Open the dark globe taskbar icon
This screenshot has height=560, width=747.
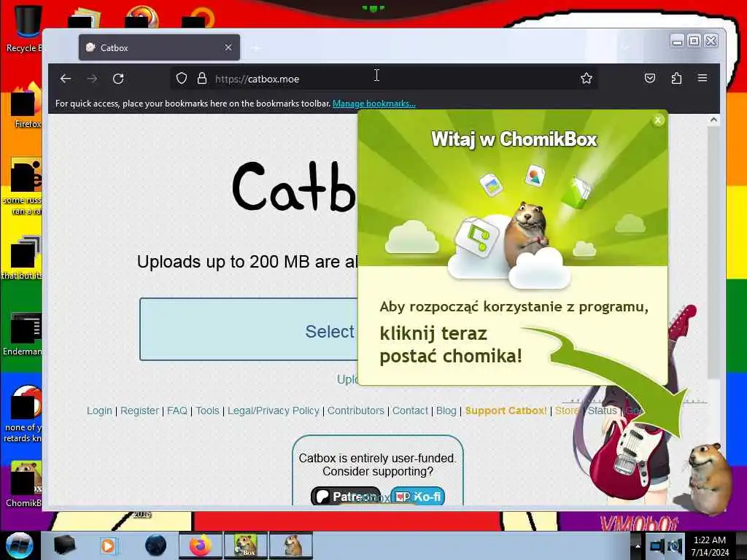point(155,545)
